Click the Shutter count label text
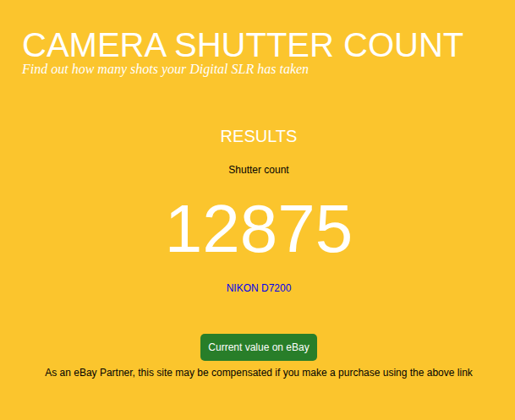This screenshot has width=515, height=420. click(x=259, y=170)
